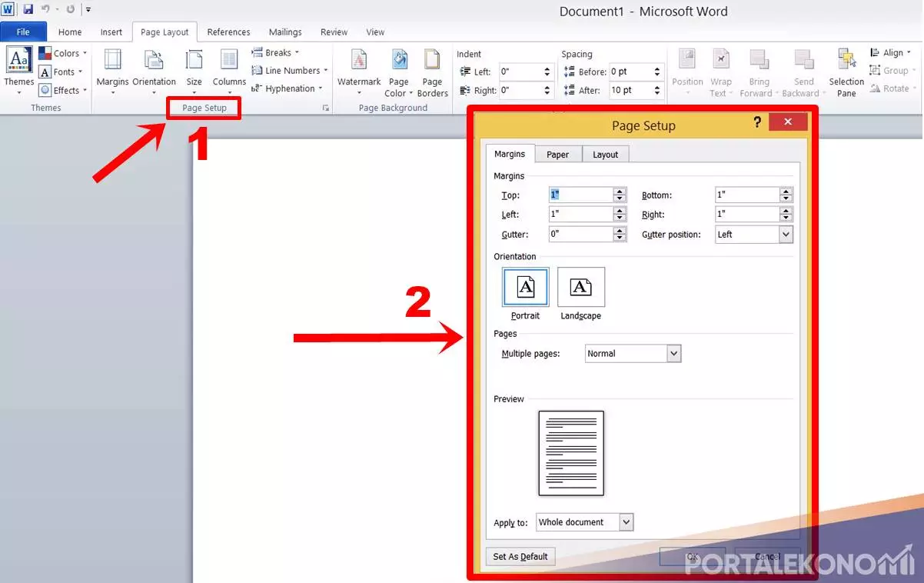The height and width of the screenshot is (583, 924).
Task: Open the Paper tab in Page Setup
Action: (558, 155)
